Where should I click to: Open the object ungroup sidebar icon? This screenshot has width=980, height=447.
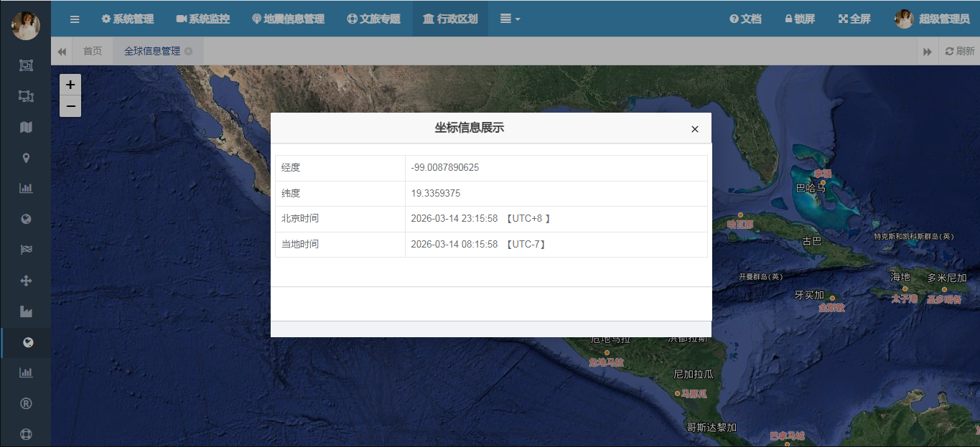pyautogui.click(x=26, y=96)
